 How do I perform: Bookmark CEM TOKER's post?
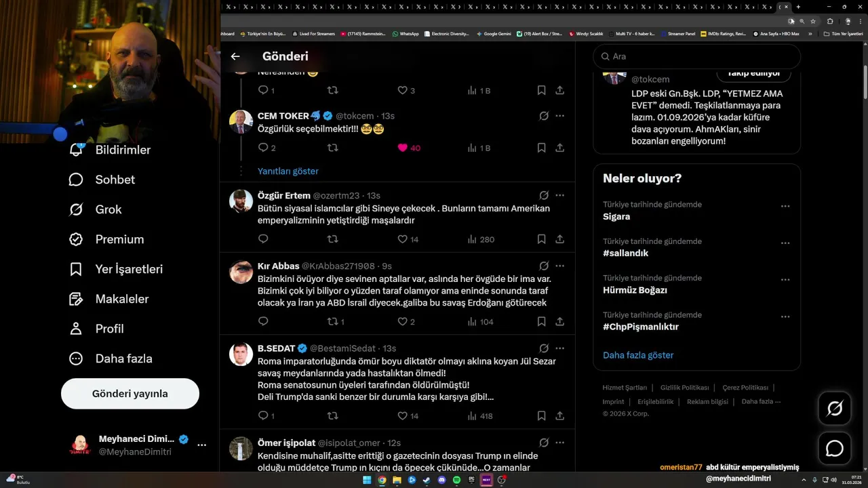coord(541,148)
